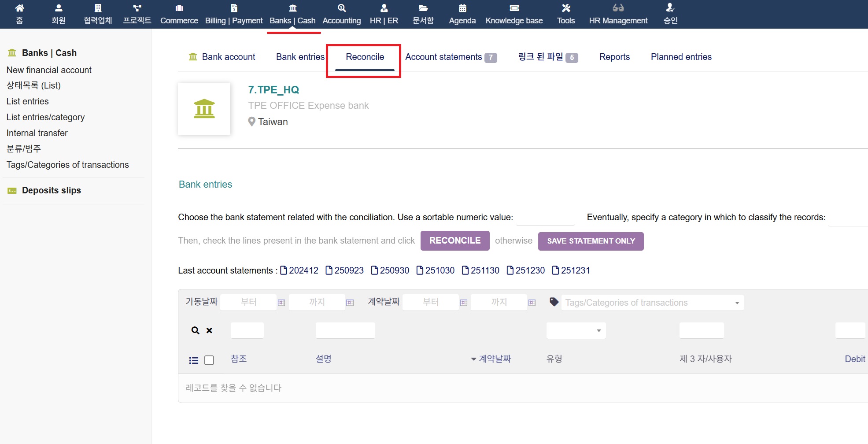
Task: Open the Tools wrench icon menu
Action: tap(565, 8)
